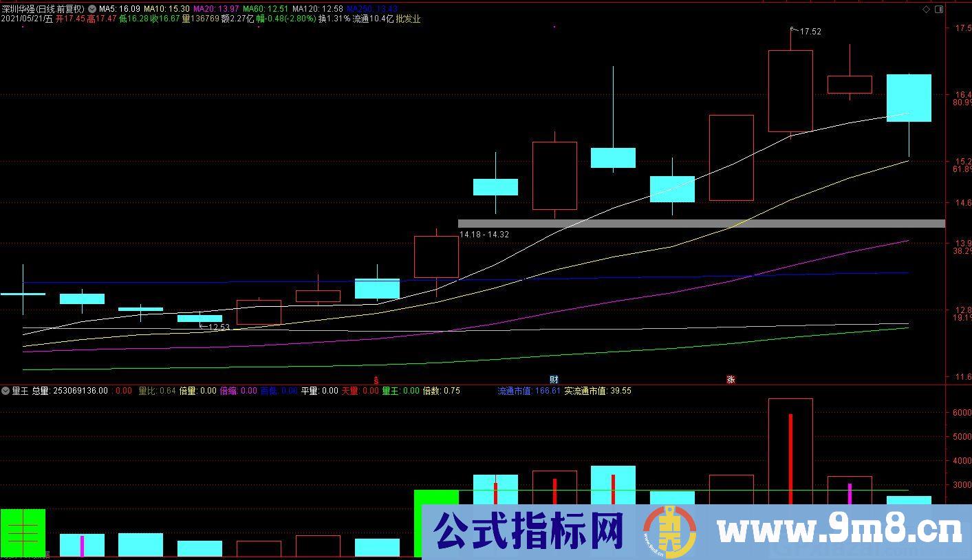Open the main chart indicator dropdown arrow

coord(92,9)
